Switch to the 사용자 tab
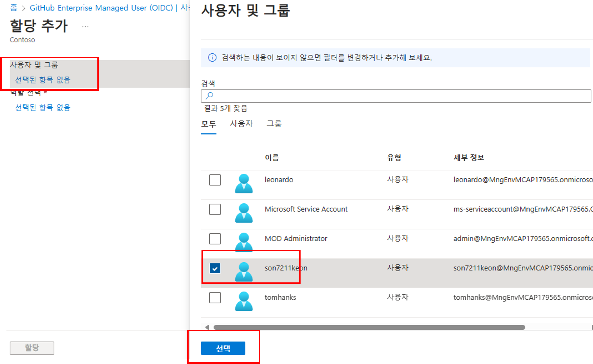Viewport: 593px width, 364px height. click(241, 124)
